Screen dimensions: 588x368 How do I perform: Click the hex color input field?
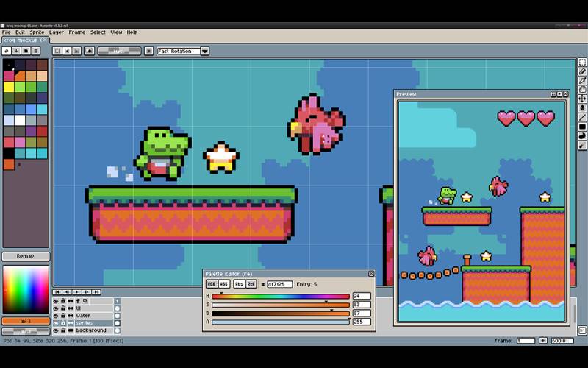(x=279, y=284)
